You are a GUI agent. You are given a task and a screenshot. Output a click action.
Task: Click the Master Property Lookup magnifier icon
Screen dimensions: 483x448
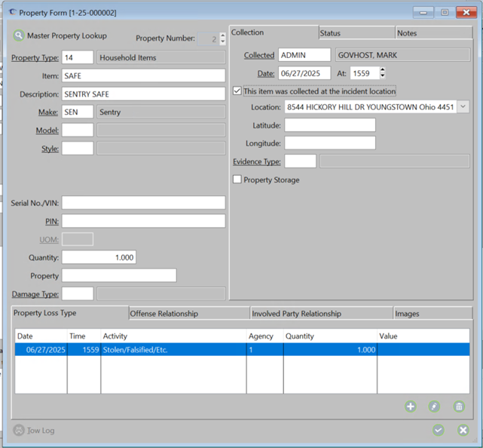[x=19, y=35]
